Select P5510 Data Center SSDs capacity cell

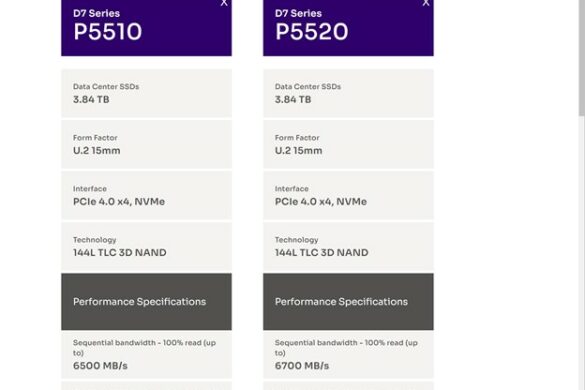[146, 93]
